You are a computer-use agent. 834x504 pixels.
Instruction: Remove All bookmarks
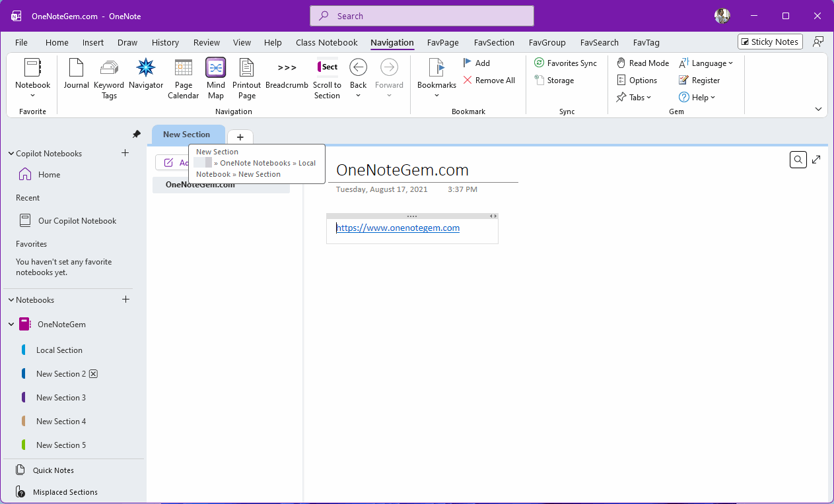click(x=489, y=80)
